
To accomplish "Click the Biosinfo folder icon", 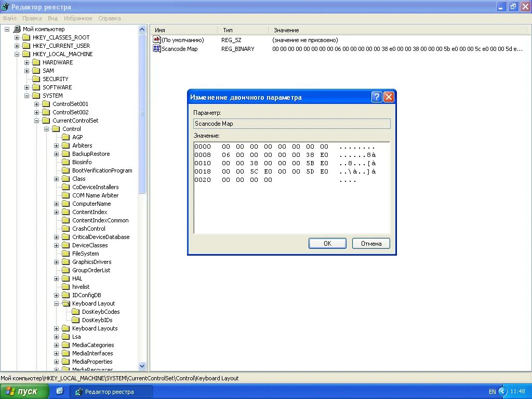I will 66,162.
